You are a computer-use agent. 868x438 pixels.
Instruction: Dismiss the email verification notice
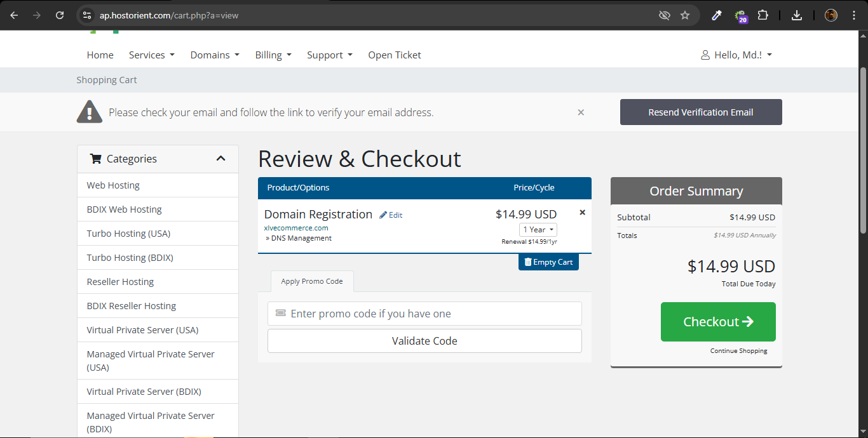(x=581, y=112)
